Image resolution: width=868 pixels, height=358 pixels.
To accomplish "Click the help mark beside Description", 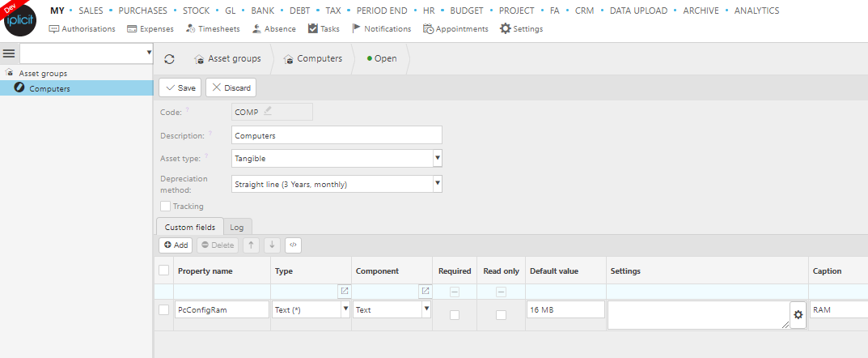I will (210, 134).
